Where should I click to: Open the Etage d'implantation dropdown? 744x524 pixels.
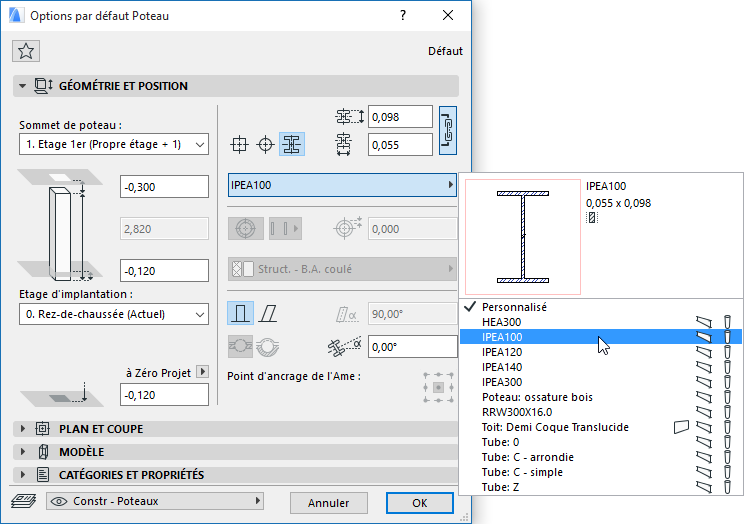(113, 314)
